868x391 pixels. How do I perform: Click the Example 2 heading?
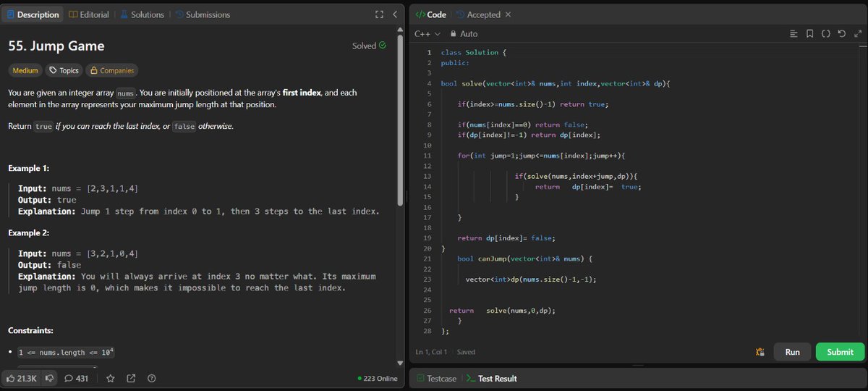pyautogui.click(x=29, y=232)
